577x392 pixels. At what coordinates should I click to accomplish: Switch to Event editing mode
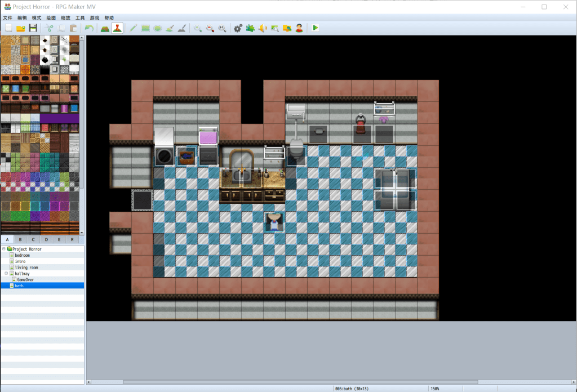pyautogui.click(x=117, y=28)
